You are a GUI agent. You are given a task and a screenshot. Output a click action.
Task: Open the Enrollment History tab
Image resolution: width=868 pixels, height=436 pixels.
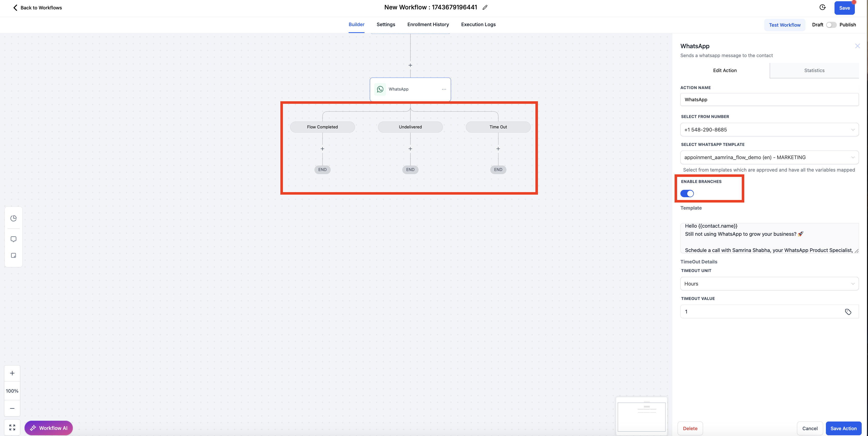pyautogui.click(x=428, y=25)
